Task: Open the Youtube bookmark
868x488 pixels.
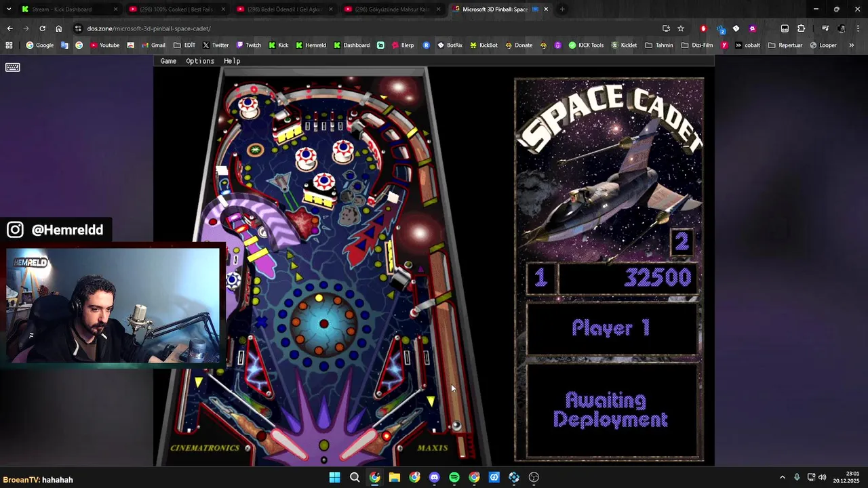Action: 104,45
